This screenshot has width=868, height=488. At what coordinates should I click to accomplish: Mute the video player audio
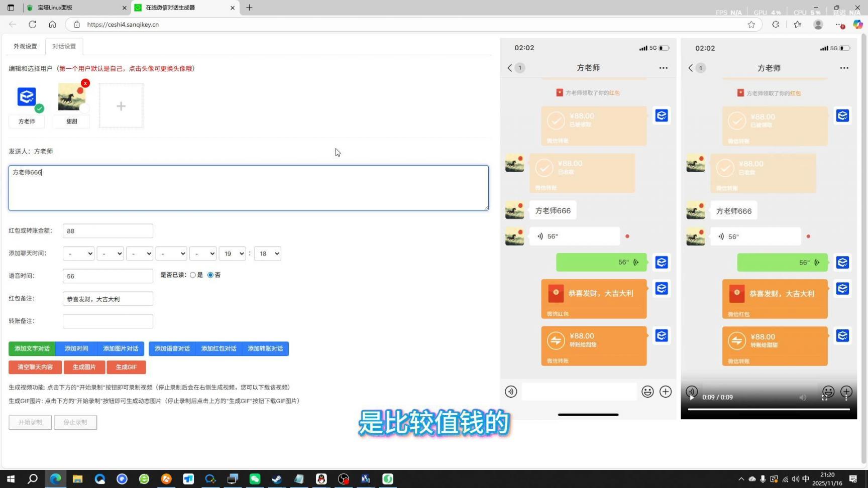point(803,397)
